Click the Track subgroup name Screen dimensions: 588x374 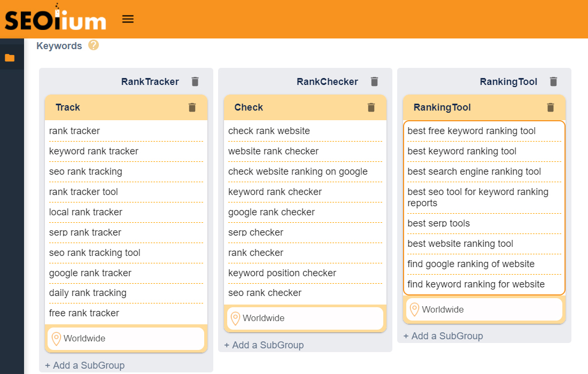click(68, 107)
